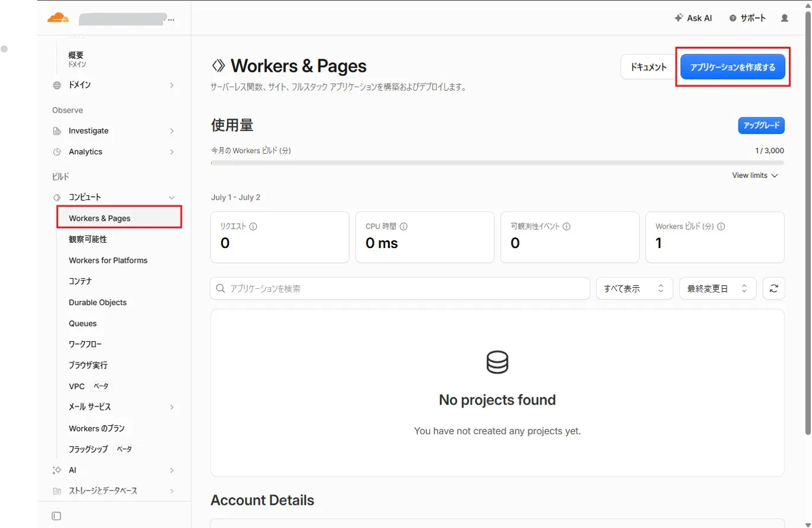Click the コンピュート diamond icon

[x=57, y=197]
